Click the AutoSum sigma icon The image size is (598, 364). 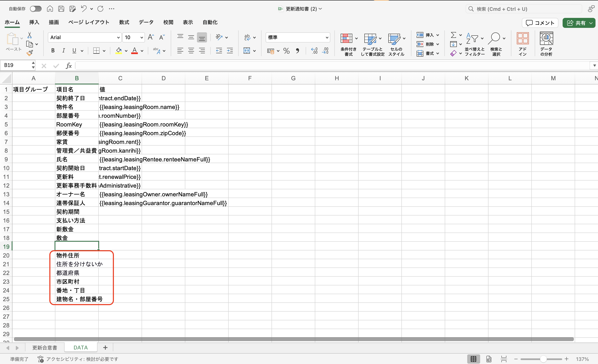[453, 35]
